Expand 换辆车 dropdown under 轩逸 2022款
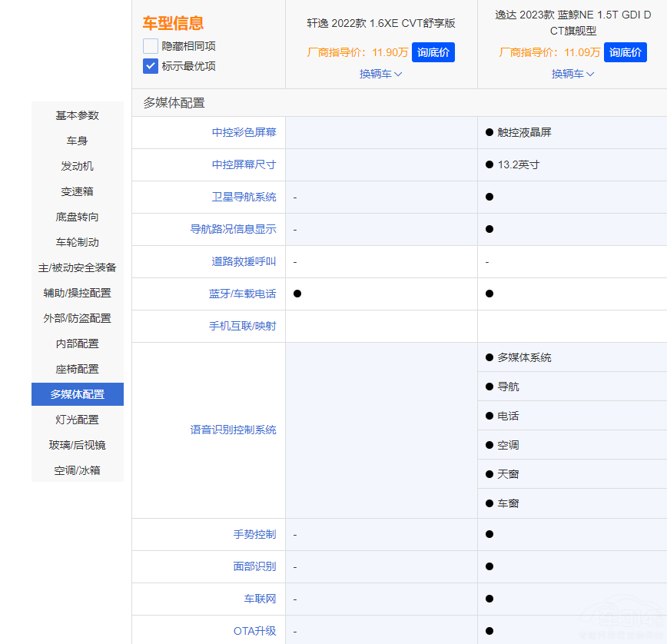The height and width of the screenshot is (644, 667). (380, 74)
